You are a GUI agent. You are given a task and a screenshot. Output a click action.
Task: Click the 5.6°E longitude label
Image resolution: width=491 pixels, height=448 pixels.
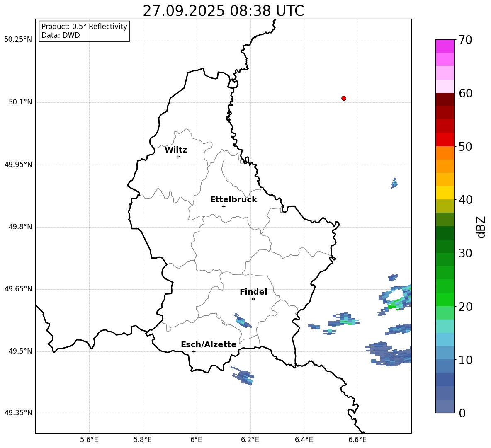pyautogui.click(x=89, y=440)
